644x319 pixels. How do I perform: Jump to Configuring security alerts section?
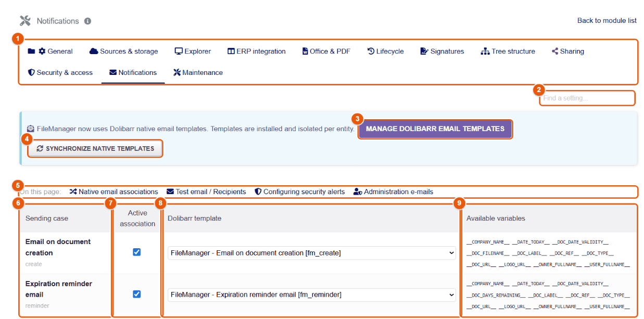click(299, 192)
